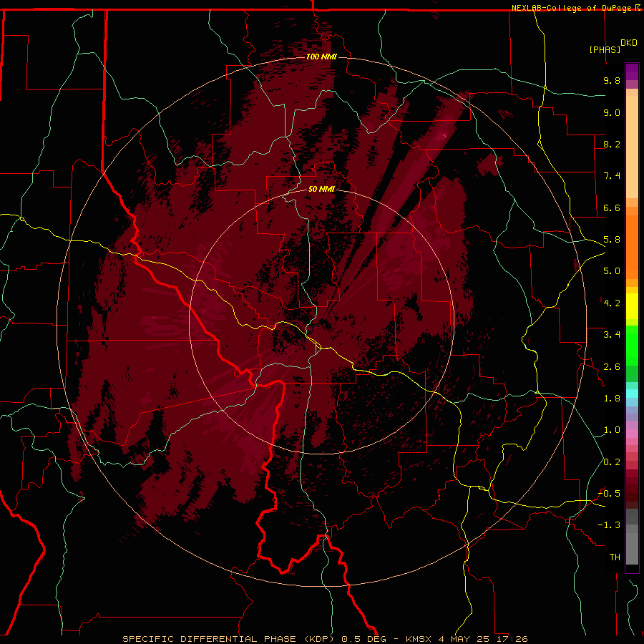Click the [PHAS] units label above colorbar
The height and width of the screenshot is (644, 644).
coord(605,49)
